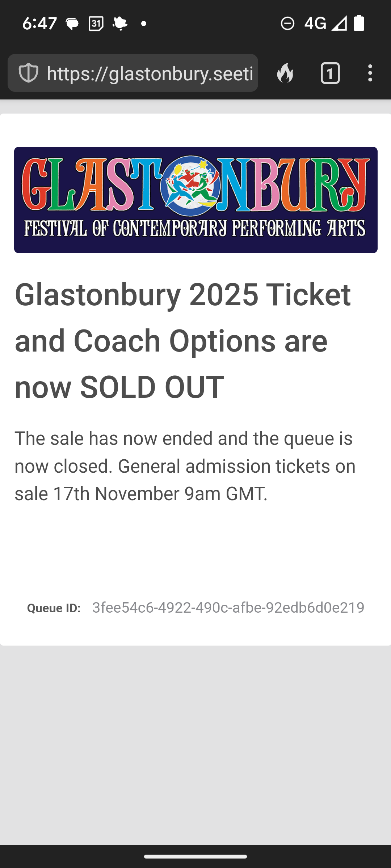Tap the SOLD OUT heading text
Viewport: 391px width, 868px height.
[182, 341]
